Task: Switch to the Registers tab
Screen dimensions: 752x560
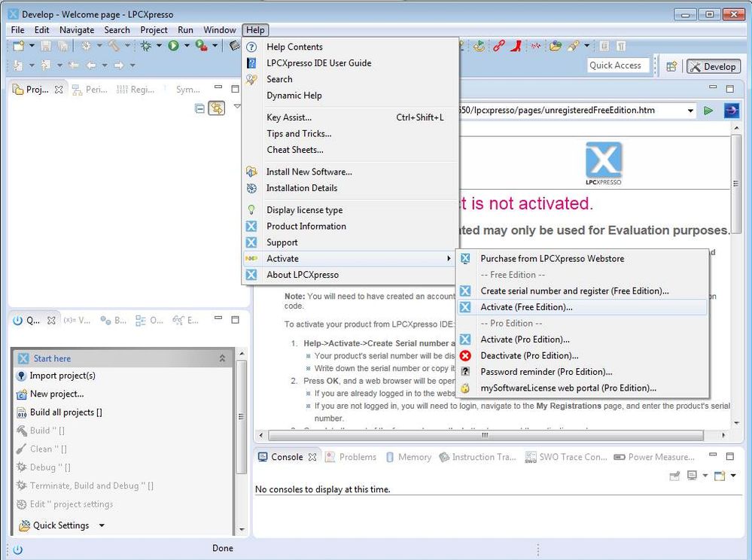Action: pyautogui.click(x=135, y=90)
